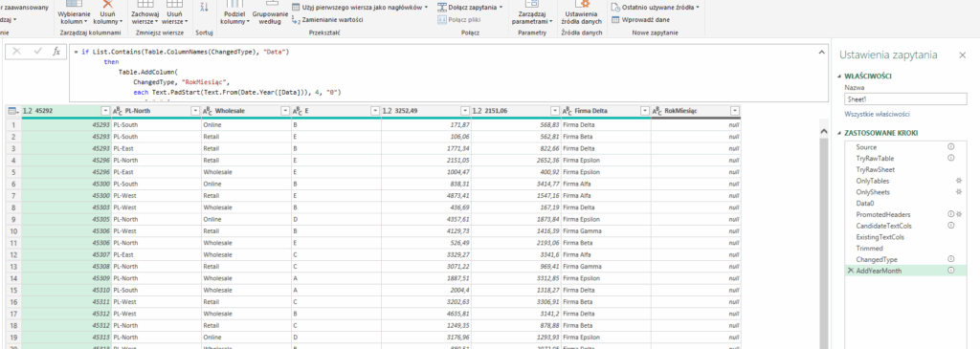Screen dimensions: 980x349
Task: Click the table corner menu icon
Action: click(x=13, y=111)
